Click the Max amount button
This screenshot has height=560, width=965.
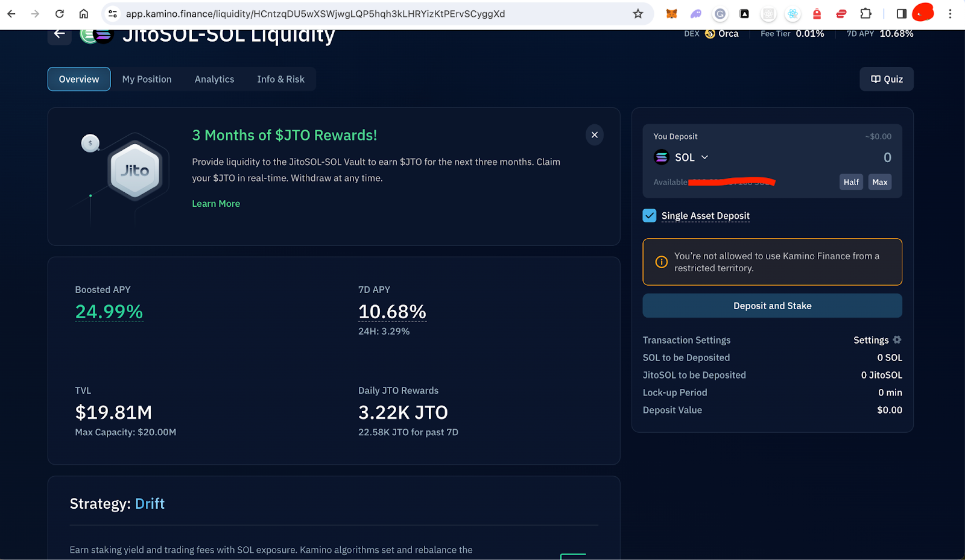coord(880,182)
